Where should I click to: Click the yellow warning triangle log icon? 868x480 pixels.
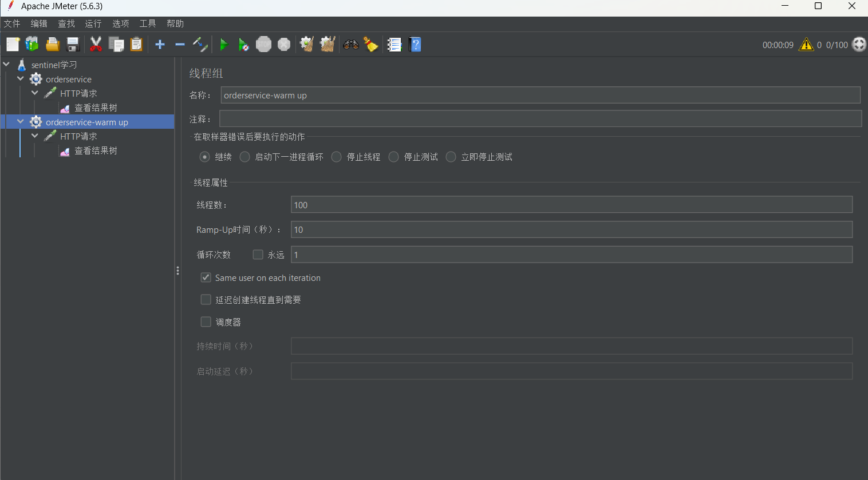(806, 44)
